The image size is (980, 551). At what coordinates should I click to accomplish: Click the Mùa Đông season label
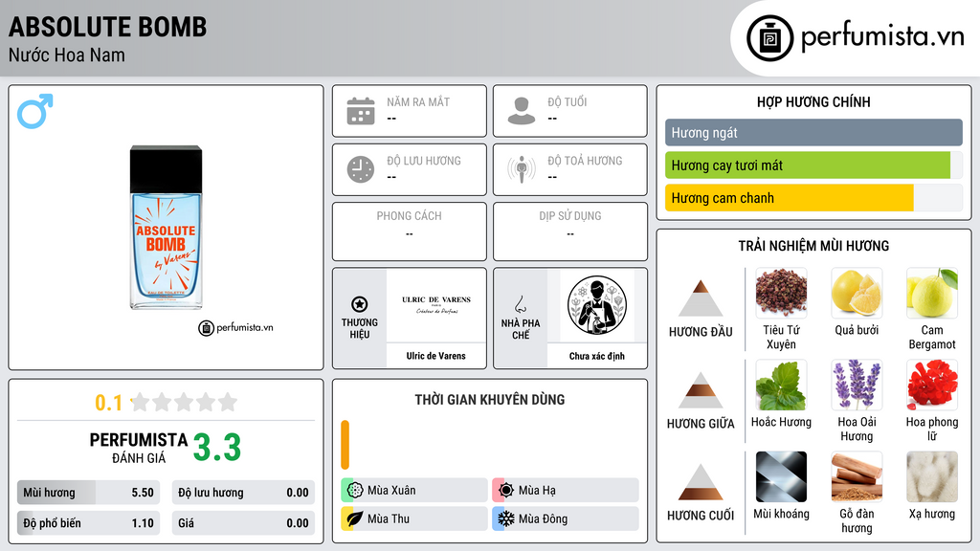pos(544,519)
